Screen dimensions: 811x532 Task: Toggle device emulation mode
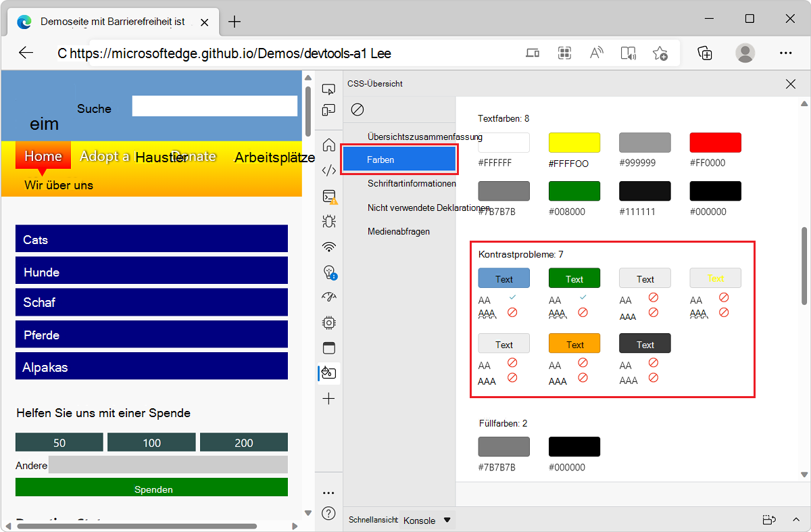click(328, 109)
